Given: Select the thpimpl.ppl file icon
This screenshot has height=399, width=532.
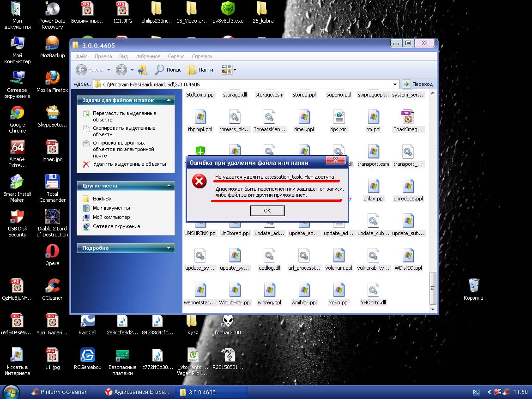Looking at the screenshot, I should tap(200, 117).
